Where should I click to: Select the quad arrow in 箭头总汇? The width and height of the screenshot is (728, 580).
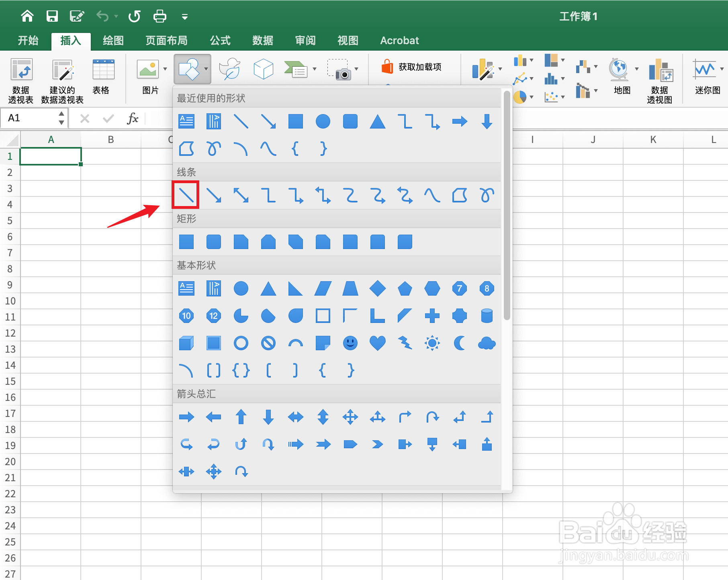pos(350,417)
